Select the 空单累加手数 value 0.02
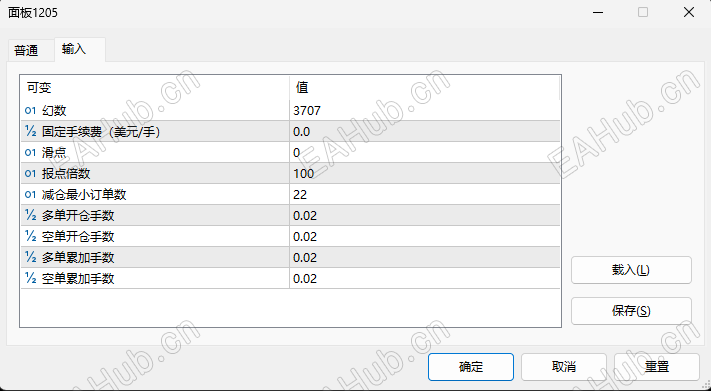Screen dimensions: 711x391 tap(305, 278)
